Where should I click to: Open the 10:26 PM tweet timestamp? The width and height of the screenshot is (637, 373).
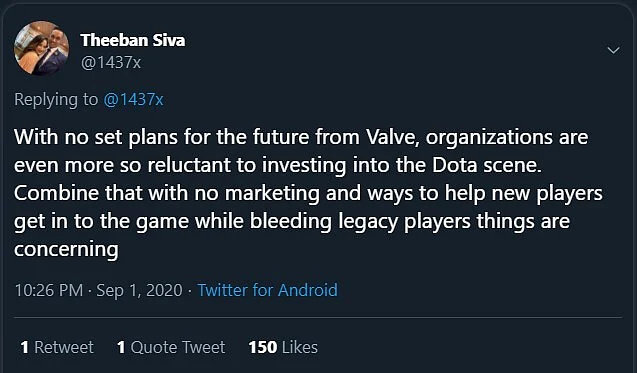49,290
